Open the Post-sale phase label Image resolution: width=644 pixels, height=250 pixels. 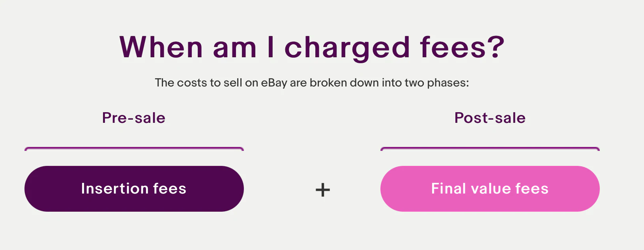tap(490, 118)
